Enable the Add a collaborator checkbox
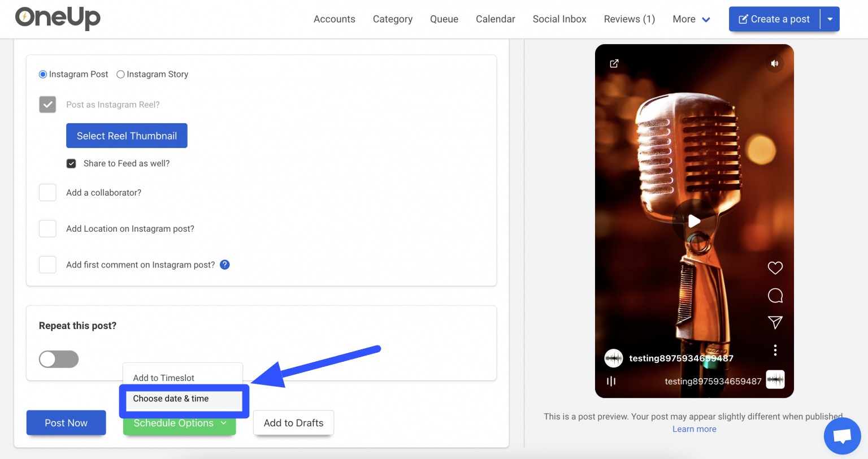The height and width of the screenshot is (459, 868). tap(47, 192)
